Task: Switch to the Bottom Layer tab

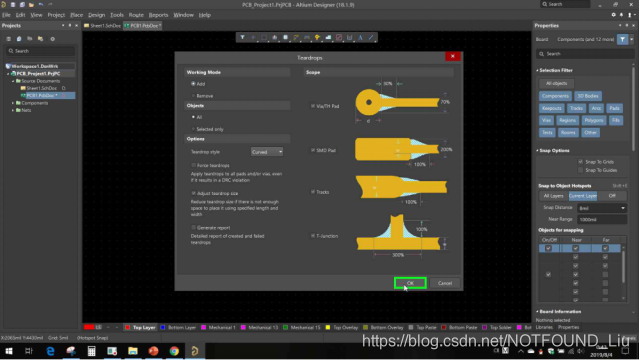Action: point(178,327)
